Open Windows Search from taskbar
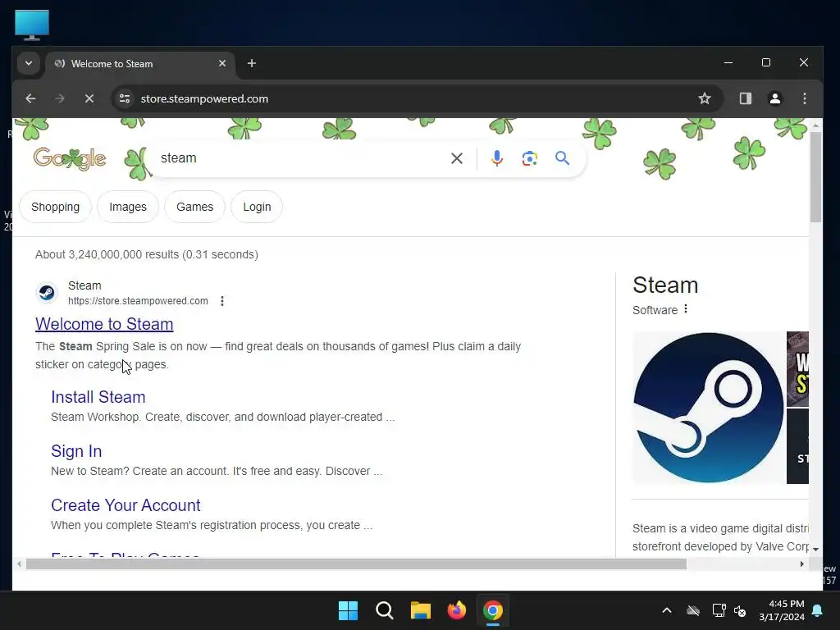840x630 pixels. point(384,610)
